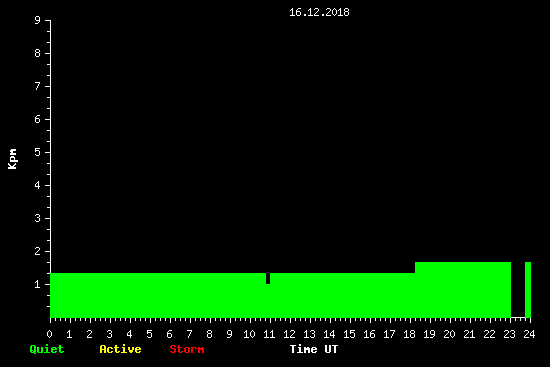Click the hour 6 tick label
Screen dimensions: 550x367
(169, 334)
